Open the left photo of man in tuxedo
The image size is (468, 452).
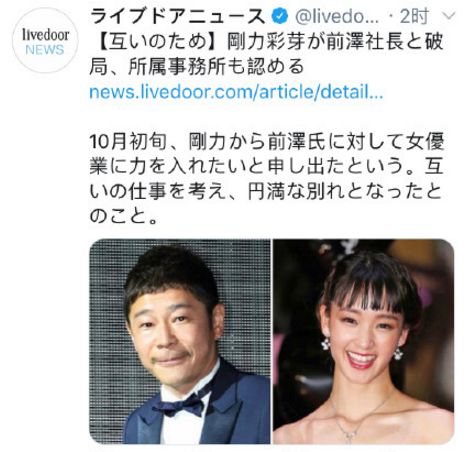(x=180, y=341)
